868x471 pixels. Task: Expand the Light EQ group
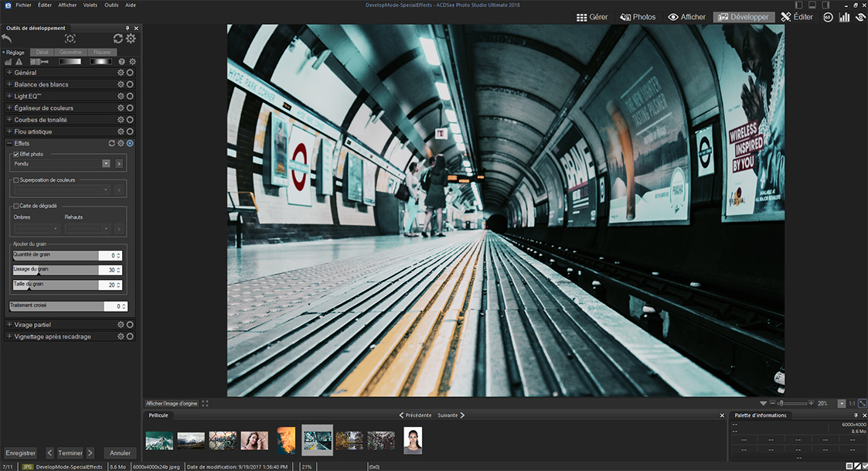9,96
